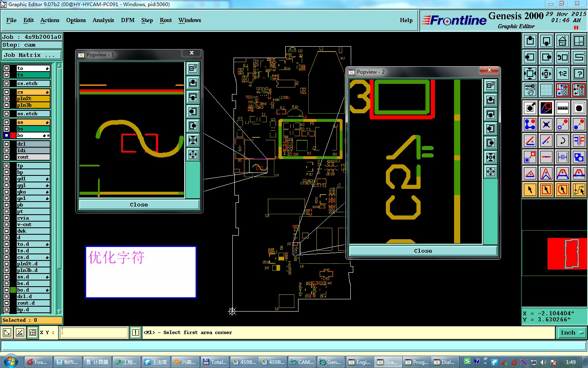588x368 pixels.
Task: Open the Rout menu
Action: (166, 20)
